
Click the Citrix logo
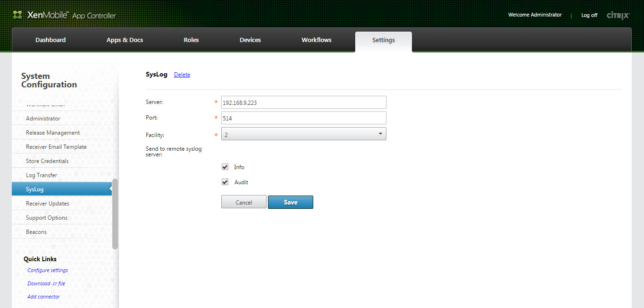618,15
